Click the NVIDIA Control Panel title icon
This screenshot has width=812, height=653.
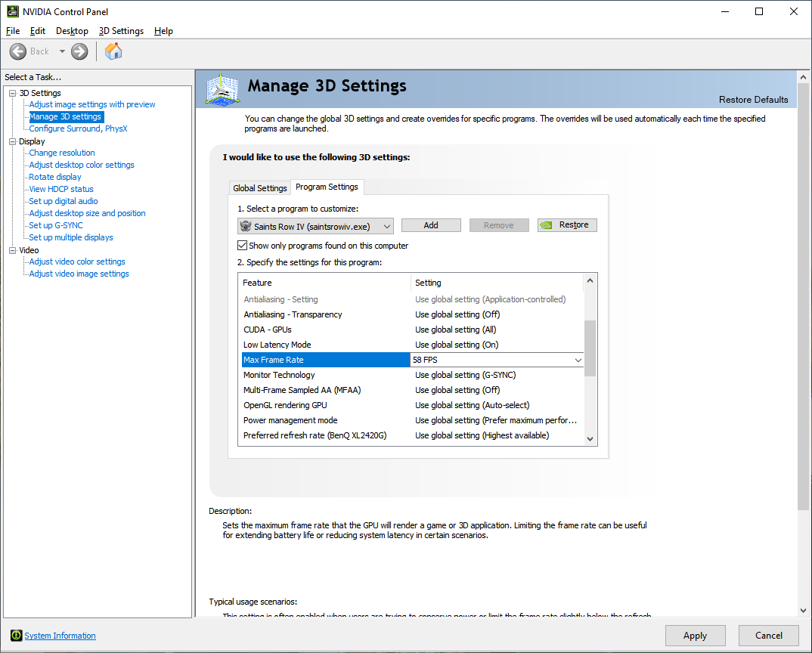[x=13, y=11]
